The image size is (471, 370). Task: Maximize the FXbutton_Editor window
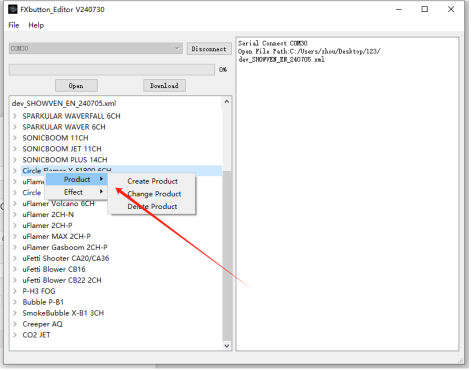(x=425, y=9)
